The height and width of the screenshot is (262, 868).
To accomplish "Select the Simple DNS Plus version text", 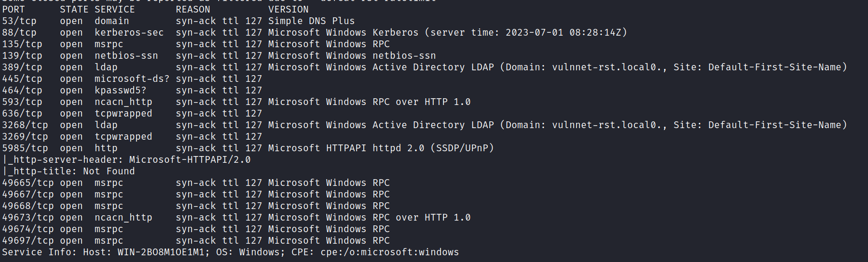I will click(311, 21).
